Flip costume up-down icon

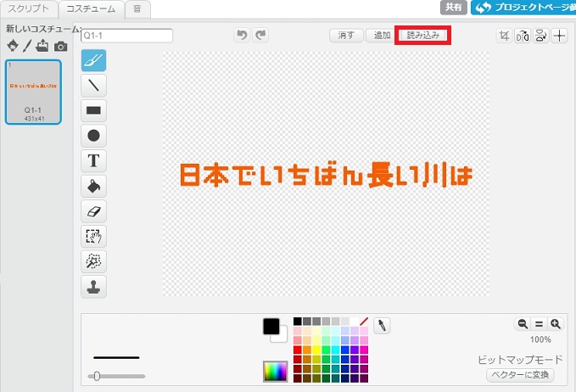click(540, 36)
